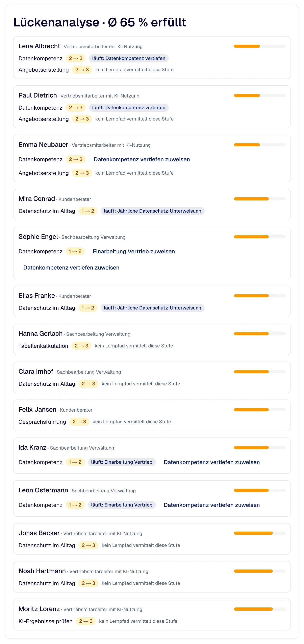Image resolution: width=304 pixels, height=644 pixels.
Task: Select the Clara Imhof name heading
Action: pos(36,371)
